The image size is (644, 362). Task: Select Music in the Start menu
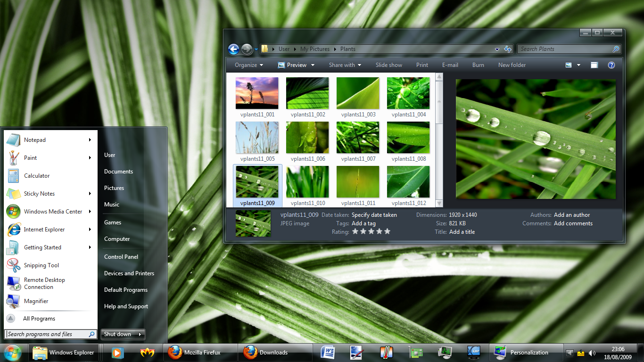(x=112, y=205)
